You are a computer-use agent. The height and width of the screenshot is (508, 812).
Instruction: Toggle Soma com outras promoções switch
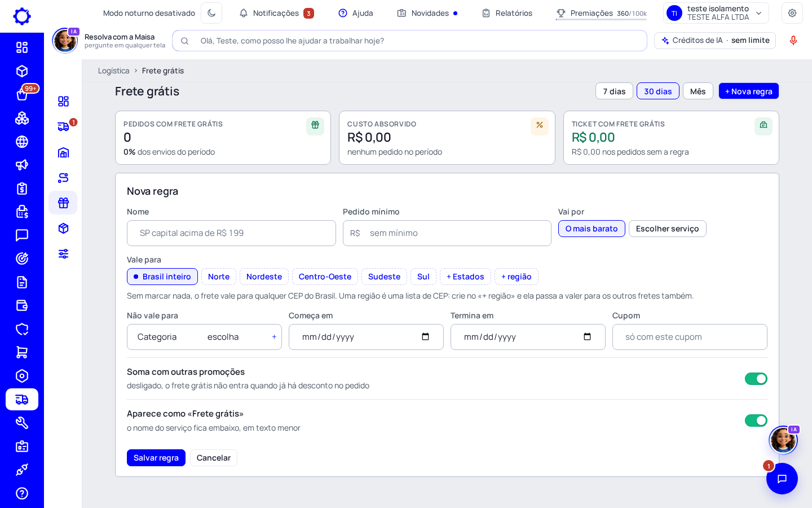pyautogui.click(x=756, y=379)
